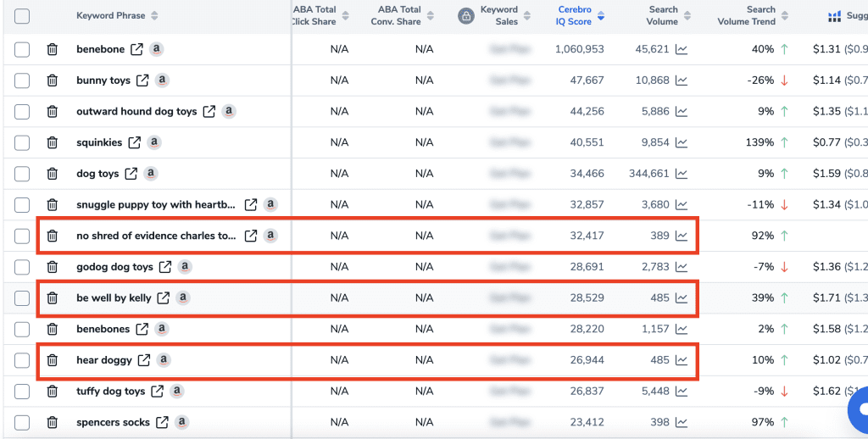Click Amazon icon next to dog toys
Image resolution: width=868 pixels, height=439 pixels.
[x=151, y=173]
